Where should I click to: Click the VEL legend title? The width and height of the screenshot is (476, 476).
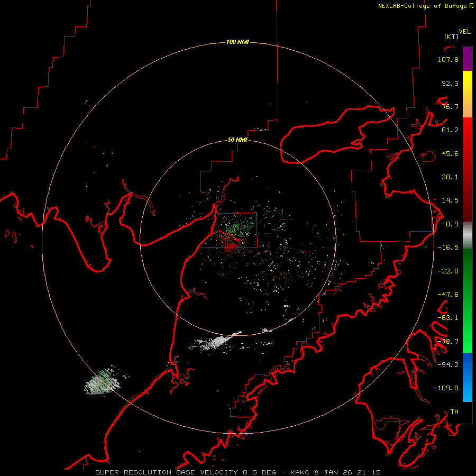(464, 32)
